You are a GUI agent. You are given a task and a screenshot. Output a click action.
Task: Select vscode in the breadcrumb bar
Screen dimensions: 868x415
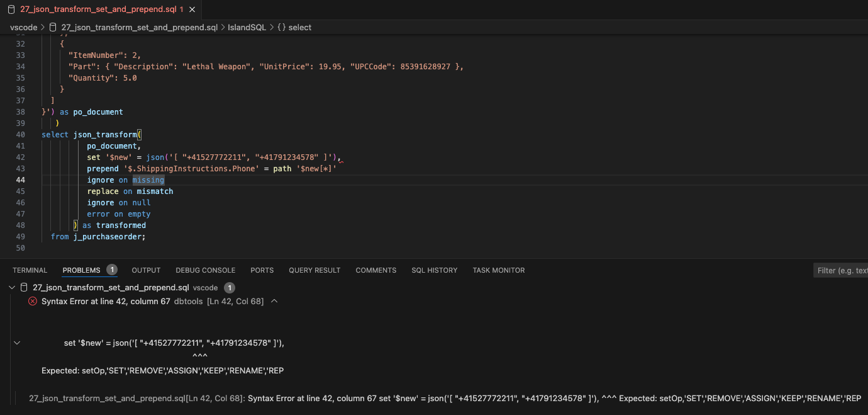click(24, 27)
